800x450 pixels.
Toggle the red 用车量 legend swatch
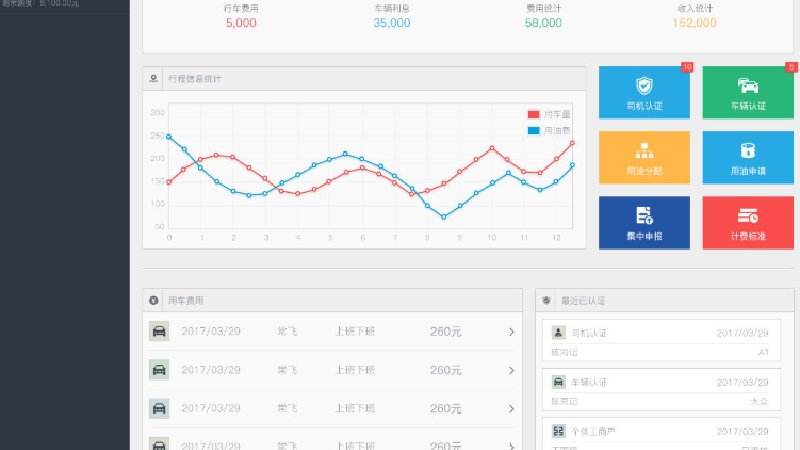click(534, 114)
